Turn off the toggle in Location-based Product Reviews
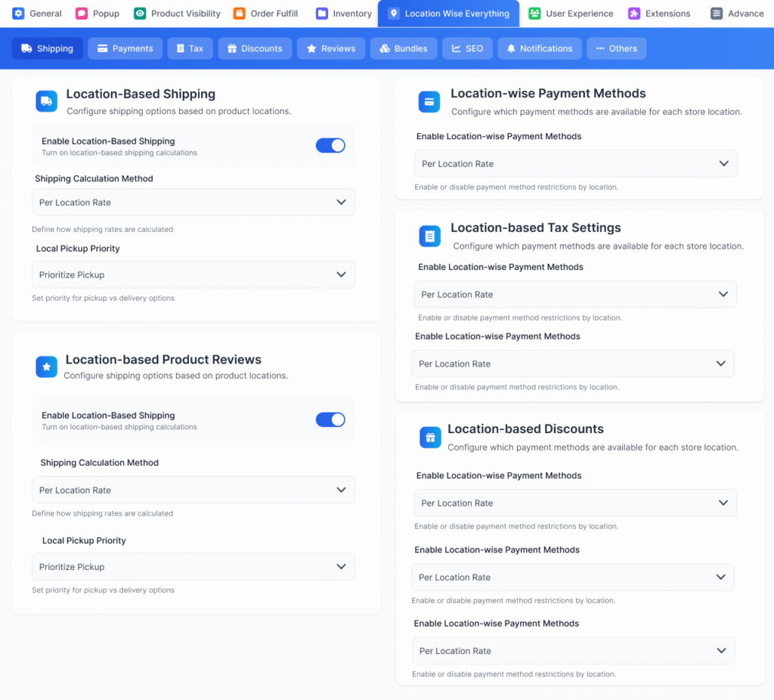774x700 pixels. [x=330, y=420]
